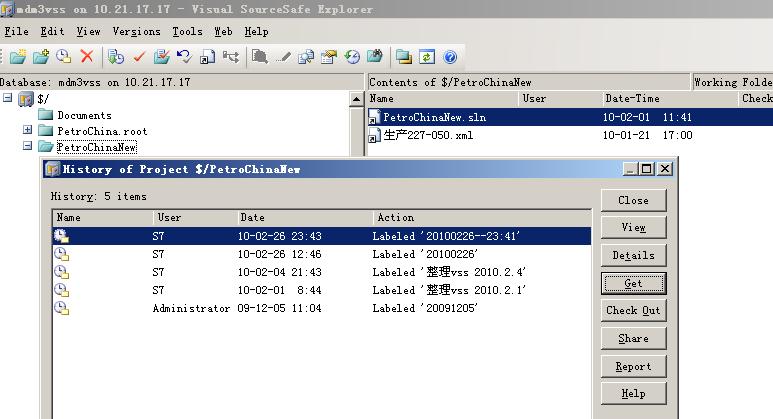Screen dimensions: 773x419
Task: Click User column header in file list
Action: coord(561,99)
